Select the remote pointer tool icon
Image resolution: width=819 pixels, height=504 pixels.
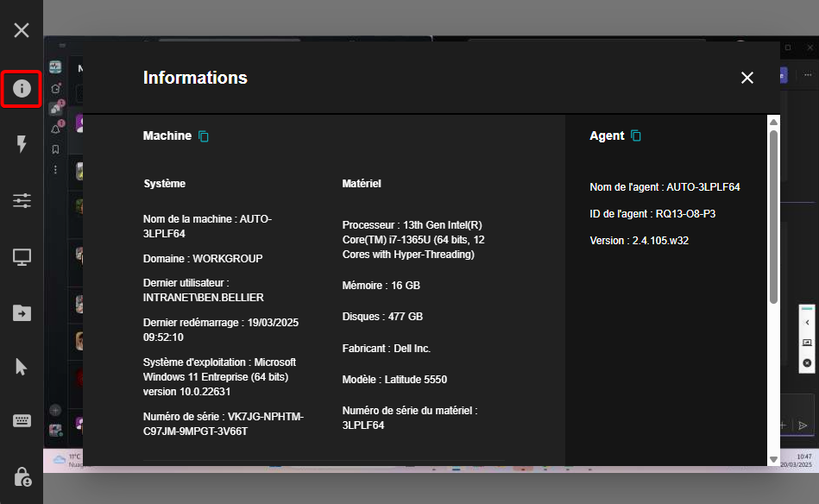pyautogui.click(x=21, y=366)
